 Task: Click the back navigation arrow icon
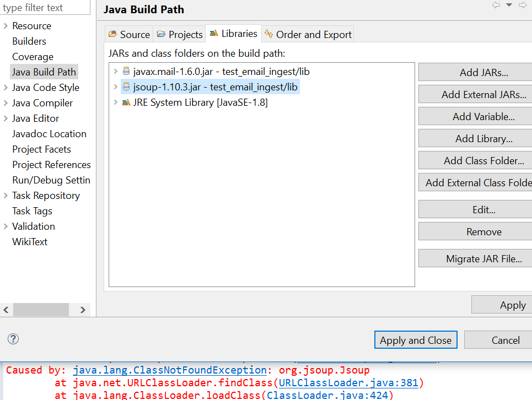pyautogui.click(x=496, y=5)
